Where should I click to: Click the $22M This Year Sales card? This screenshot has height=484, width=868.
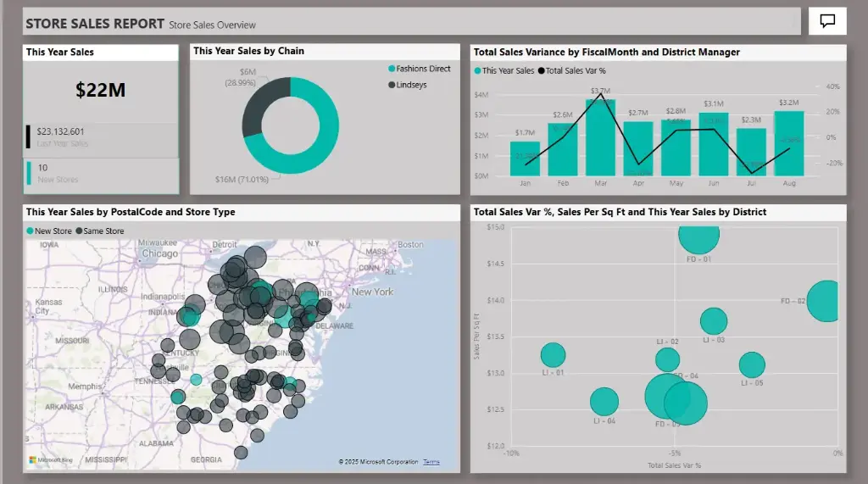[100, 90]
